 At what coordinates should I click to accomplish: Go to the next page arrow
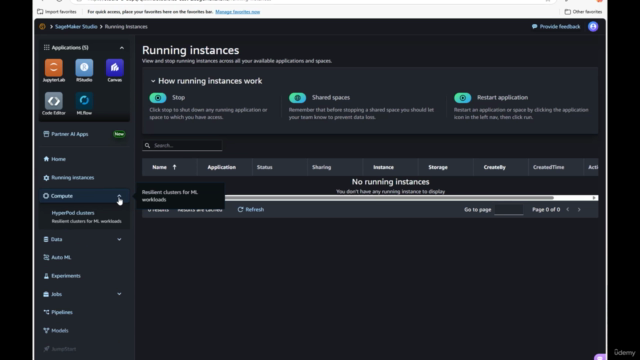coord(579,209)
